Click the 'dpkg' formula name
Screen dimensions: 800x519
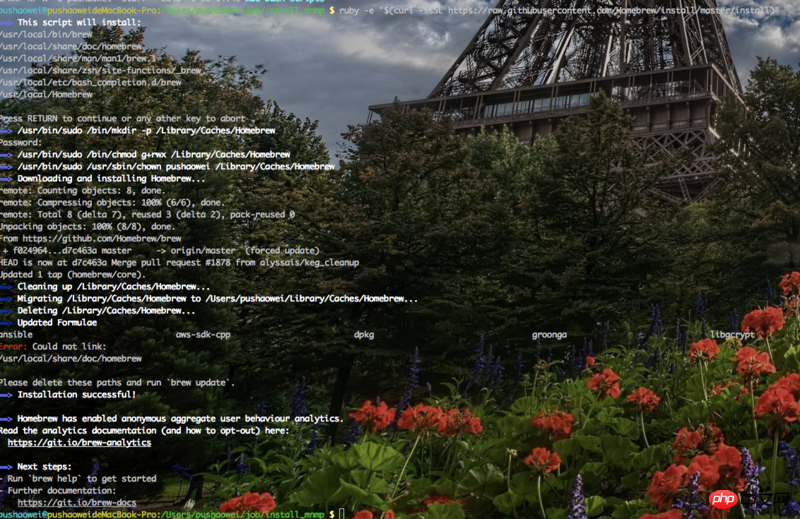364,335
